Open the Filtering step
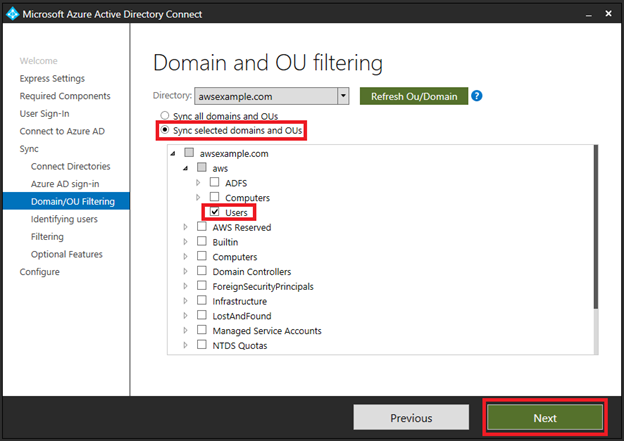This screenshot has width=624, height=441. coord(47,236)
